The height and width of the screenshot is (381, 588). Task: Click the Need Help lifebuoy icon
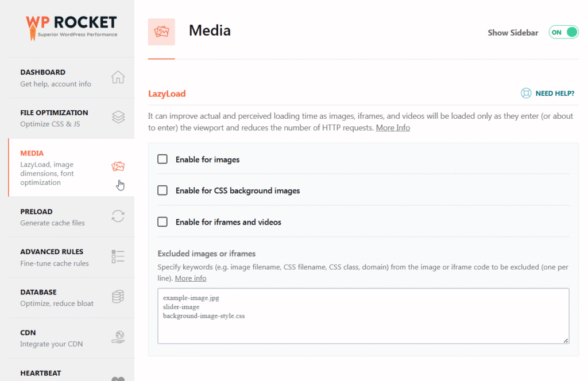[525, 94]
